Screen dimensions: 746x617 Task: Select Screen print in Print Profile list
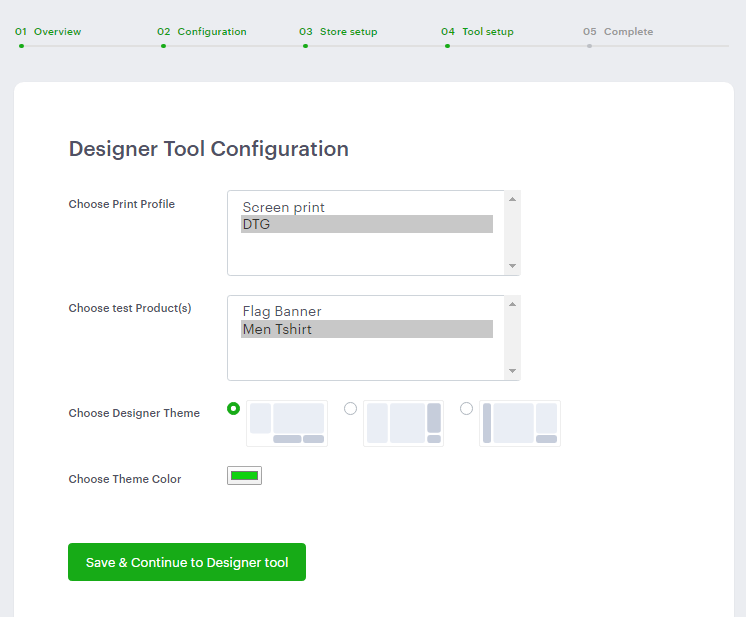click(x=284, y=207)
